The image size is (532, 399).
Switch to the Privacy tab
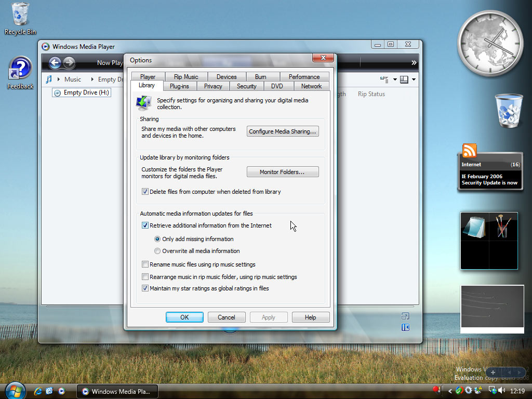click(213, 86)
